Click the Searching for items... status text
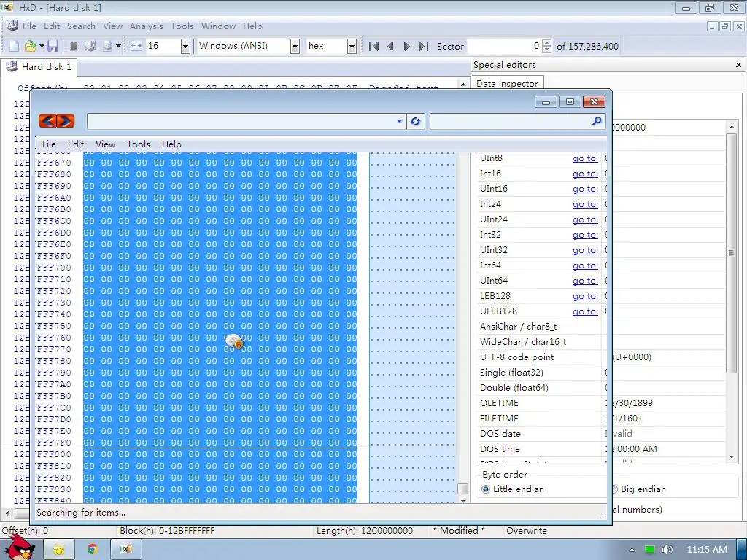This screenshot has height=560, width=747. [x=81, y=513]
